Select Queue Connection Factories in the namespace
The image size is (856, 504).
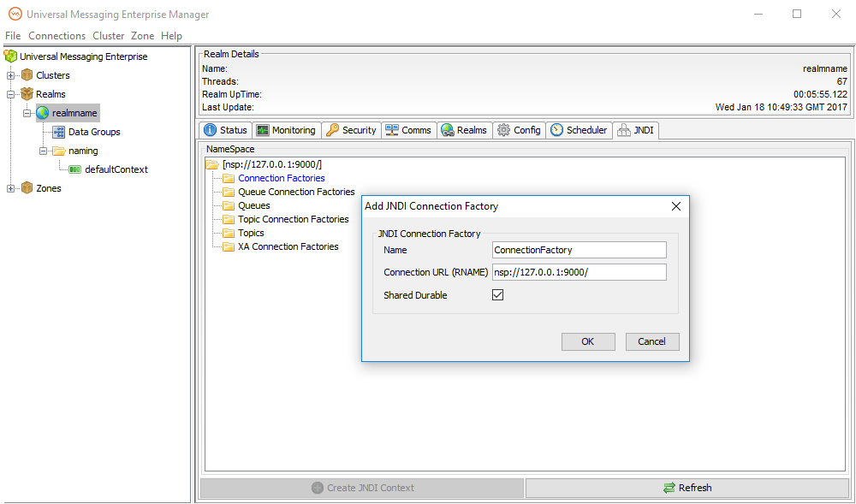click(x=296, y=192)
